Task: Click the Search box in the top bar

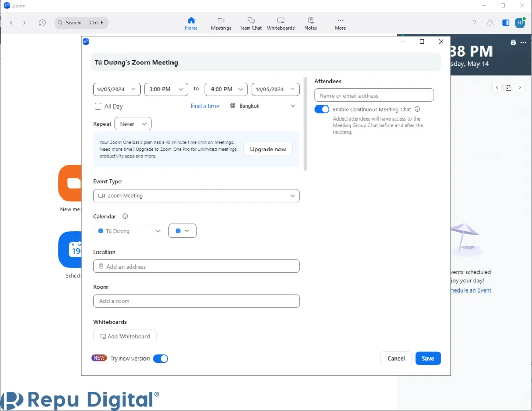Action: point(81,23)
